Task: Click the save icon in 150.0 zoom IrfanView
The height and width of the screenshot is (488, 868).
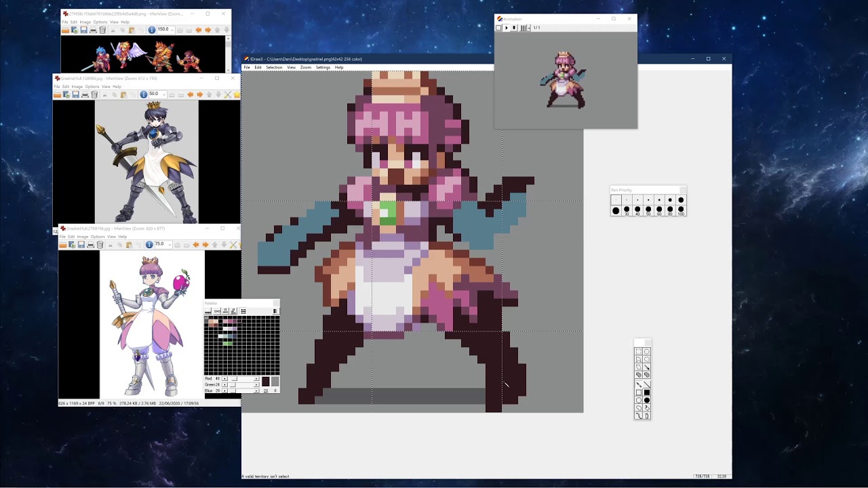Action: [x=84, y=30]
